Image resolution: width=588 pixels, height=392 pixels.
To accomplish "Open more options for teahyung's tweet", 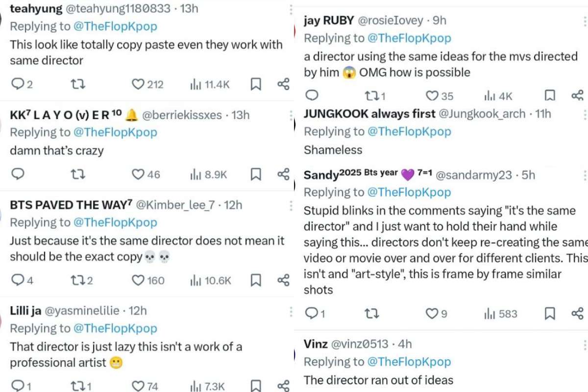I will click(290, 9).
